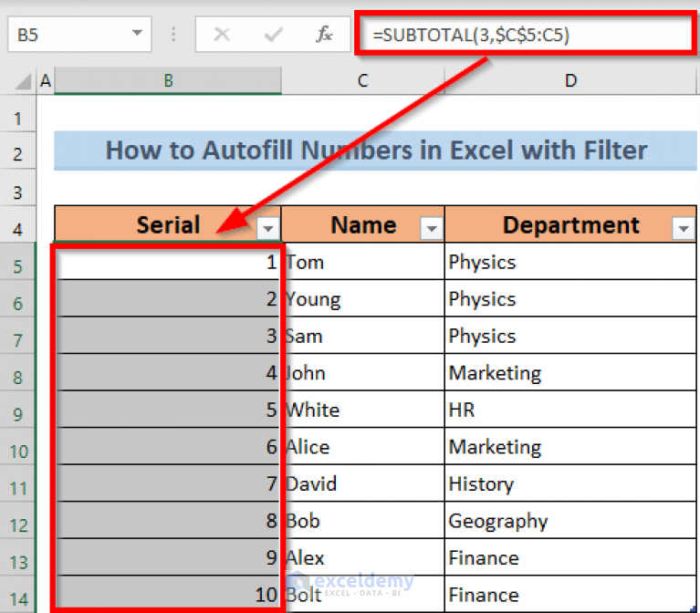
Task: Select the cell containing 'White'
Action: (363, 410)
